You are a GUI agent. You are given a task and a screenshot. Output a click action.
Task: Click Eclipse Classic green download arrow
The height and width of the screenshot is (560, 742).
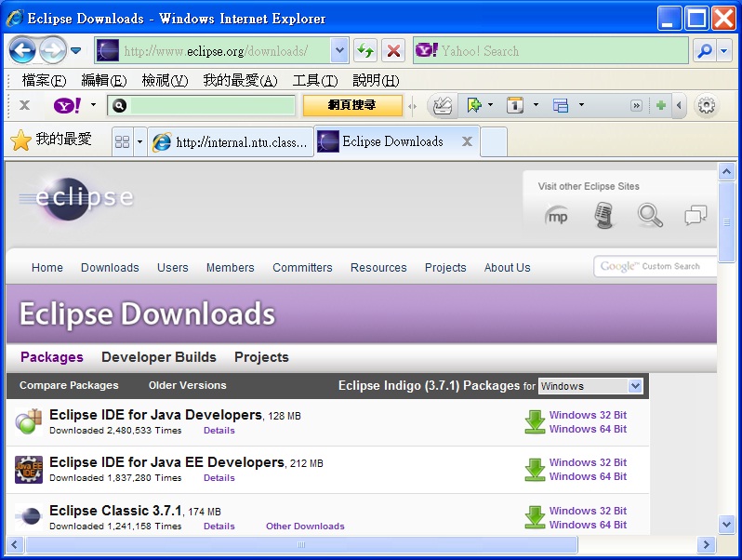tap(535, 517)
